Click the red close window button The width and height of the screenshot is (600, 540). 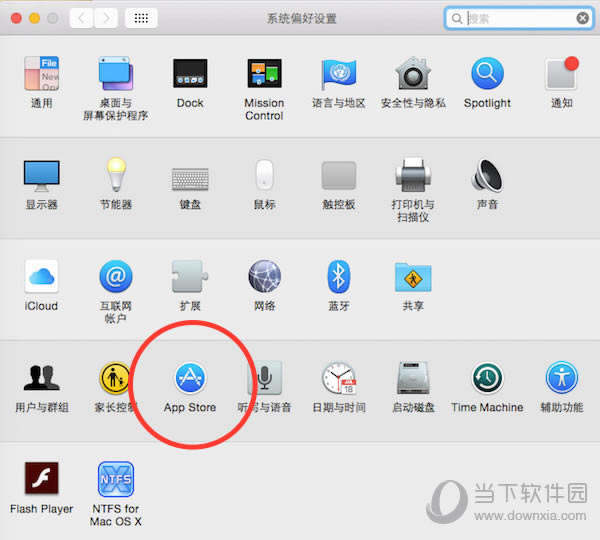click(16, 18)
